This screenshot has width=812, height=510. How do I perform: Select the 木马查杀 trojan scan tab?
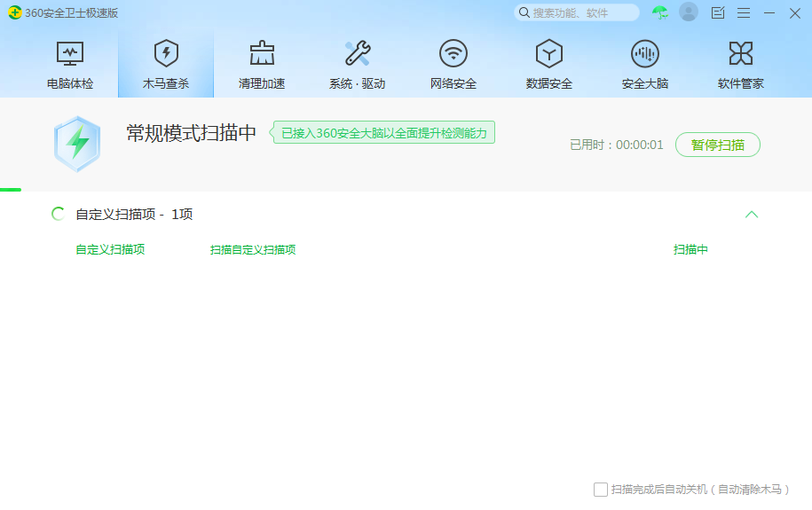point(166,65)
